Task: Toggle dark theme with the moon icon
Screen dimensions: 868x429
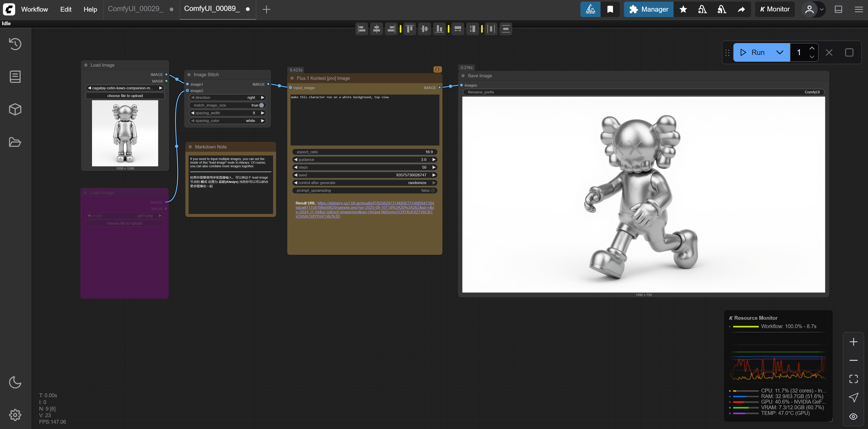Action: coord(15,382)
